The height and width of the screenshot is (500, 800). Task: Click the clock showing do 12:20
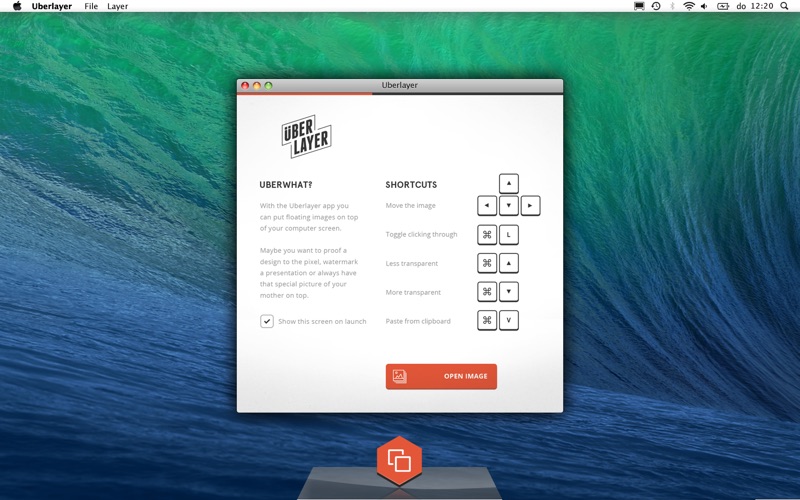(x=755, y=6)
